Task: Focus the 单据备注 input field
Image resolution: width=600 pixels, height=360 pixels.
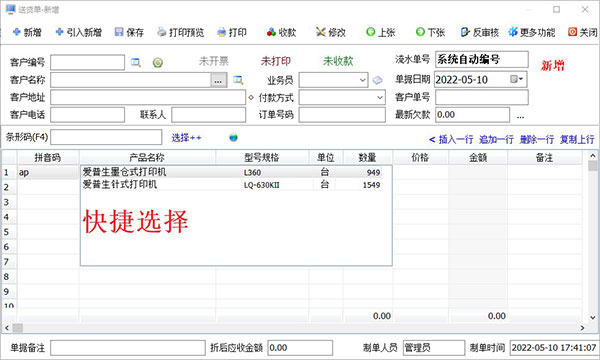Action: (x=128, y=348)
